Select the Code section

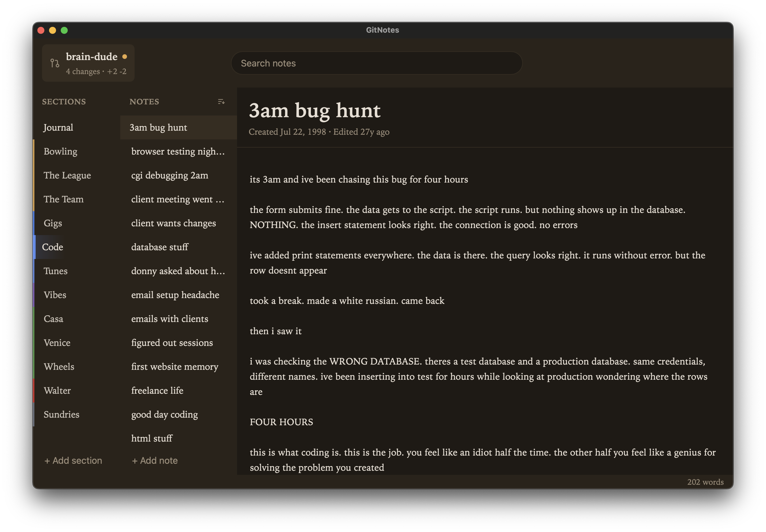click(53, 247)
